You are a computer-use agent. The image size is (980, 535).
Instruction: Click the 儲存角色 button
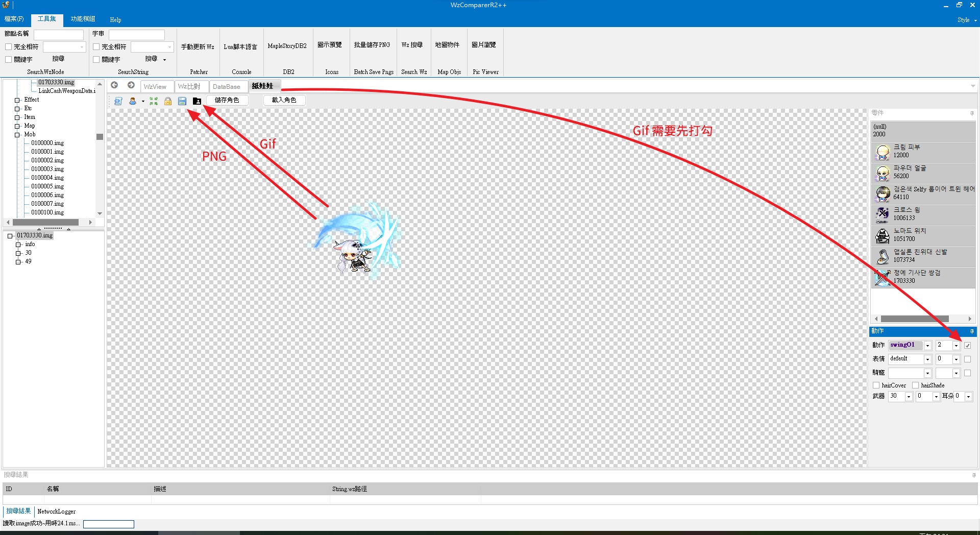[227, 100]
